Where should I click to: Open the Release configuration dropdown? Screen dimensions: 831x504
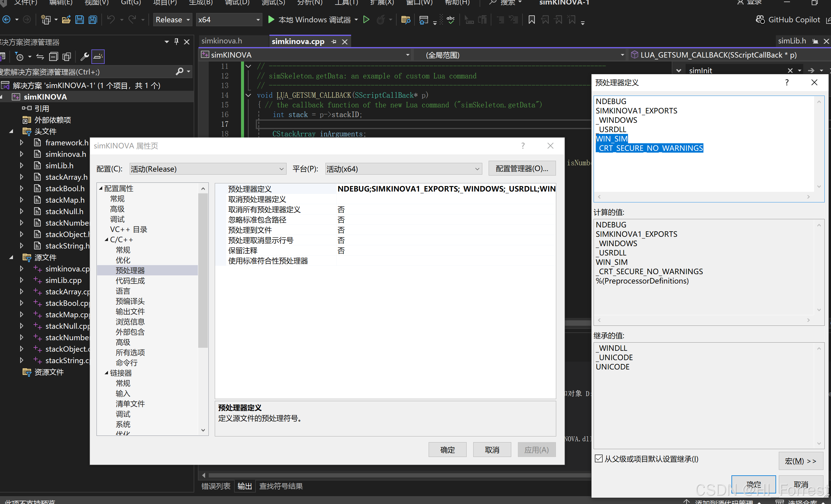[173, 20]
